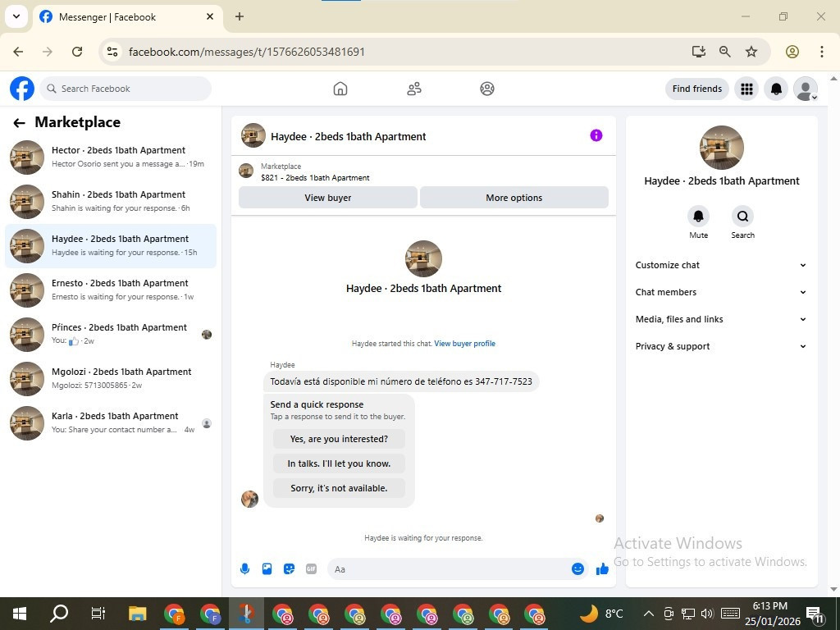Close the Messenger | Facebook tab

[210, 16]
